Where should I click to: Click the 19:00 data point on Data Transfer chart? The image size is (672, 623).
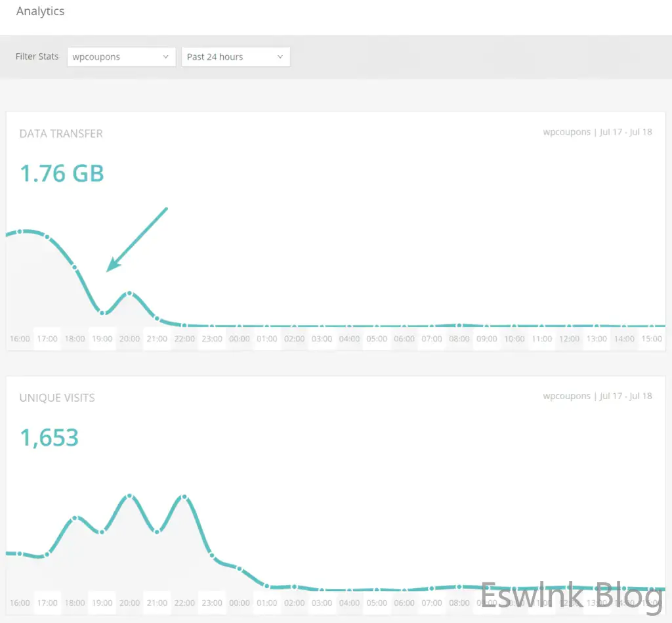coord(102,312)
